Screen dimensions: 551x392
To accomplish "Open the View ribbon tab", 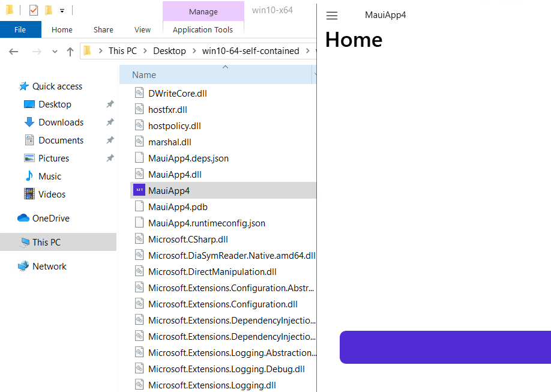I will pos(142,29).
